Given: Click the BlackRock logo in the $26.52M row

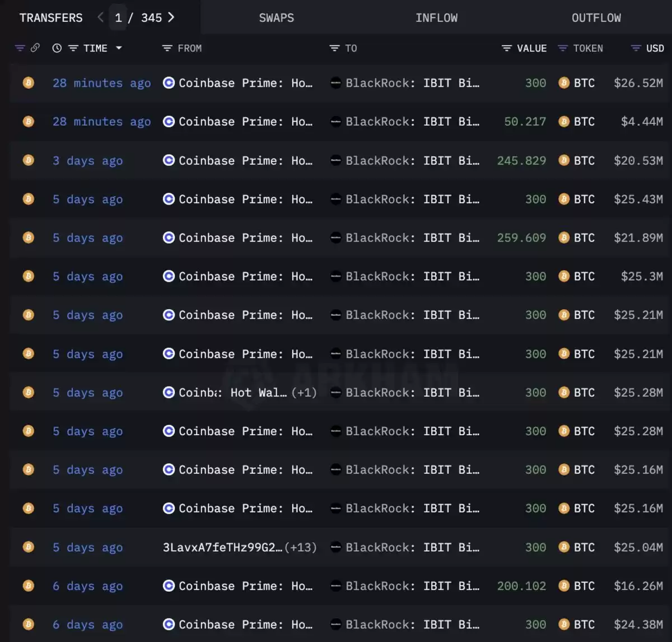Looking at the screenshot, I should tap(336, 83).
